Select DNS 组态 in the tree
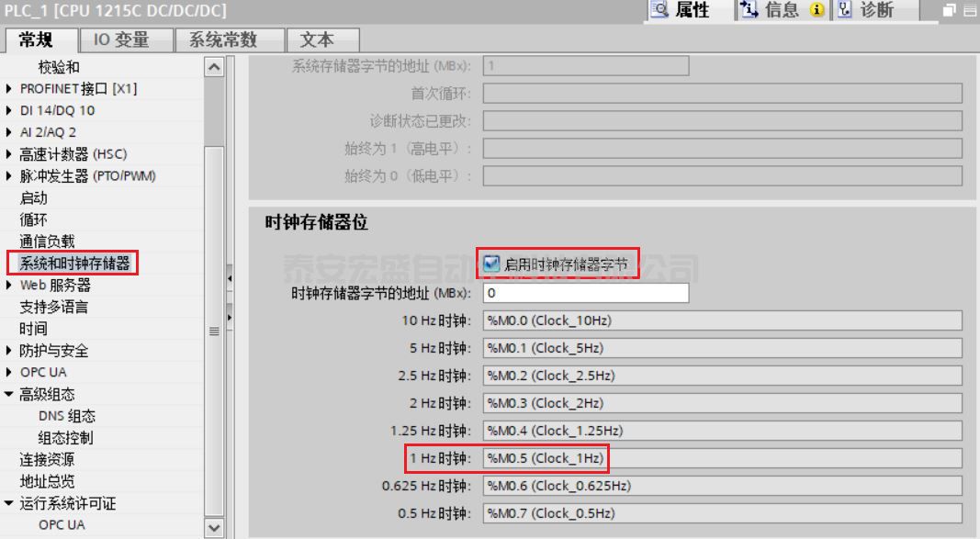Image resolution: width=980 pixels, height=539 pixels. point(66,416)
